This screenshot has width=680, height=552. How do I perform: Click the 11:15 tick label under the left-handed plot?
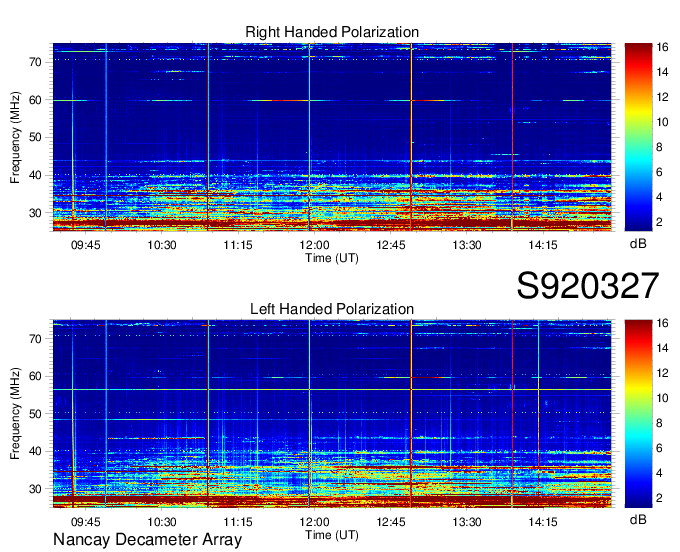238,522
